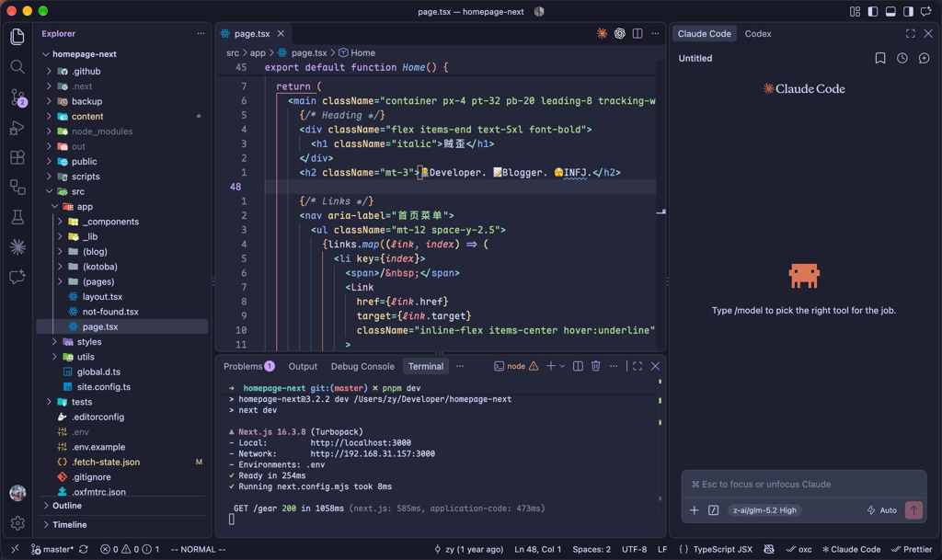
Task: Open Source Control view with 2 badge
Action: click(18, 97)
